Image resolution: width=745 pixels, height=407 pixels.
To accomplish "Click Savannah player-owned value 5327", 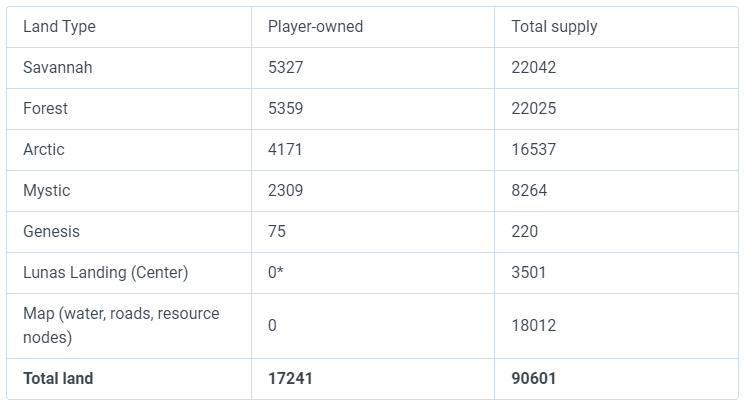I will click(285, 68).
